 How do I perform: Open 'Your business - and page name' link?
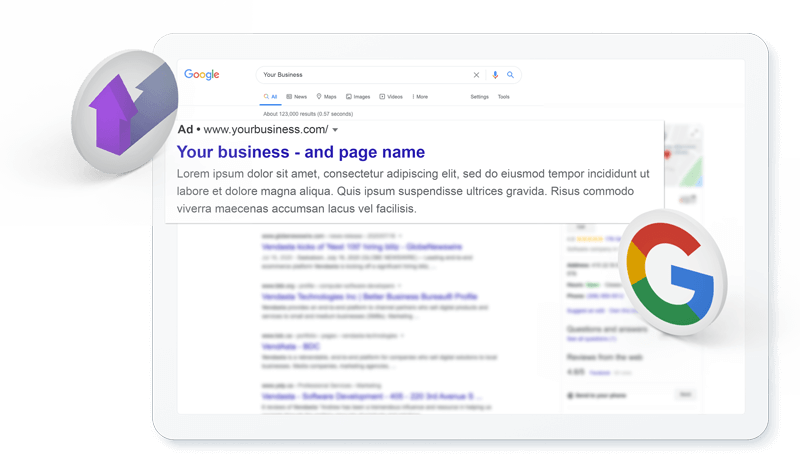301,152
